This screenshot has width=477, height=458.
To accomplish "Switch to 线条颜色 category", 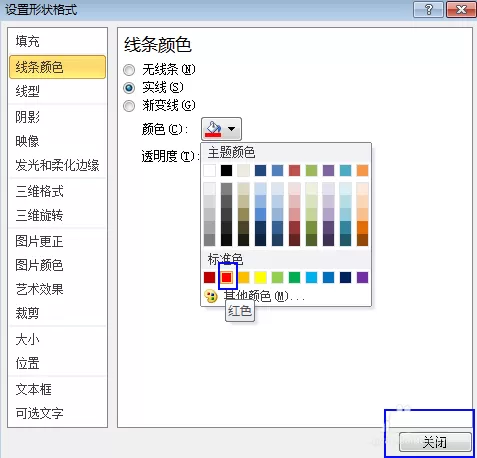I will click(57, 67).
